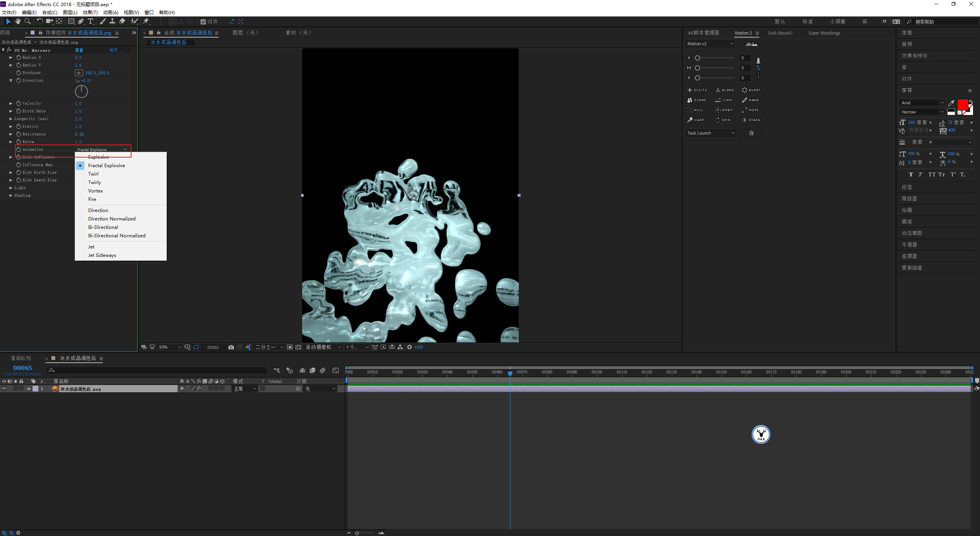Select Fractal Explosive animation type
Viewport: 980px width, 536px height.
[x=106, y=165]
